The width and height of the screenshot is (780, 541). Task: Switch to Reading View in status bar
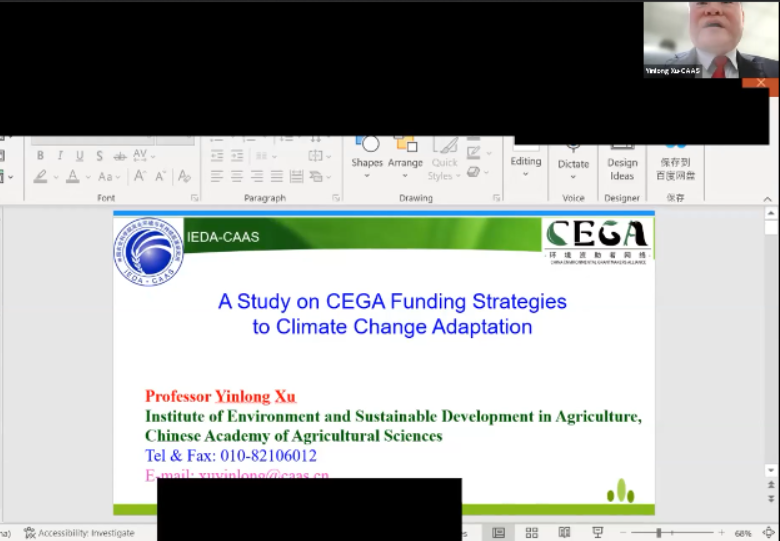[564, 533]
